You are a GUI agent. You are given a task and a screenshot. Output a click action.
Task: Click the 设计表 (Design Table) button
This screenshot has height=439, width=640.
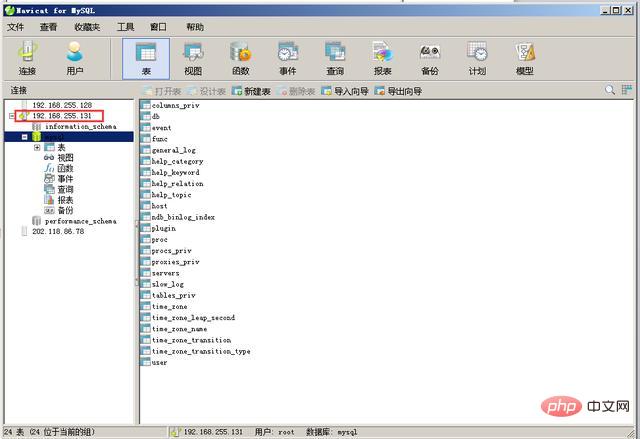207,91
